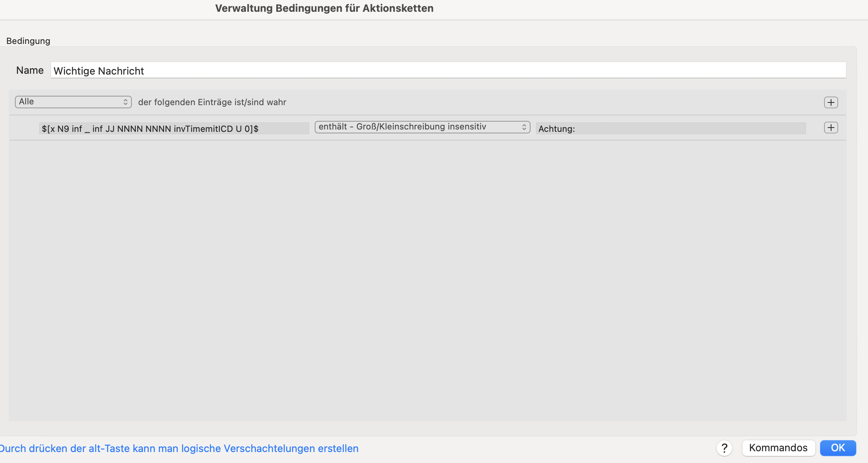Click the Kommandos button

pos(778,448)
